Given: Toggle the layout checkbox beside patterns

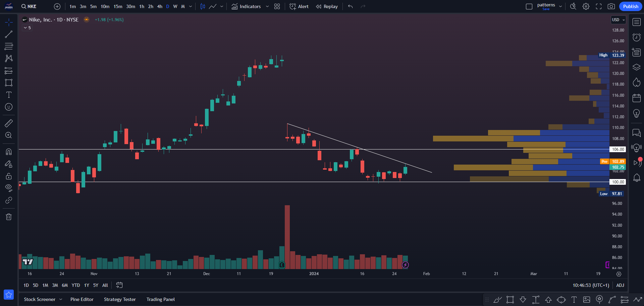Looking at the screenshot, I should [529, 6].
